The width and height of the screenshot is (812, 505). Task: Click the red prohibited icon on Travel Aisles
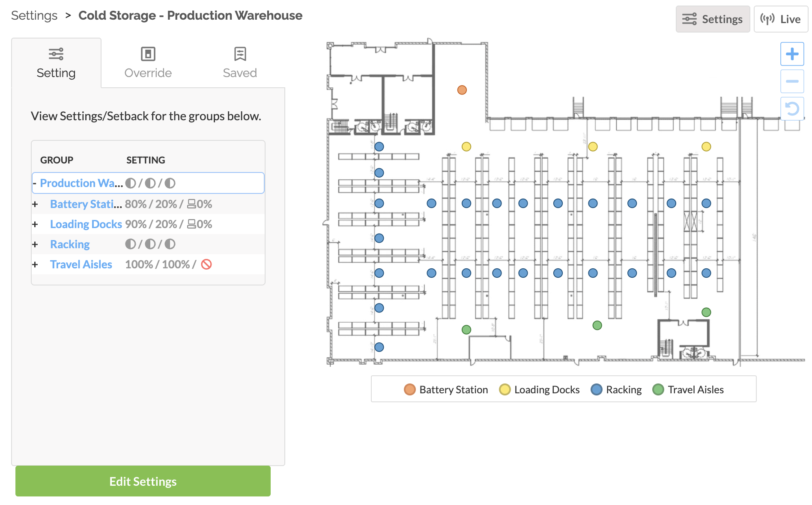206,264
